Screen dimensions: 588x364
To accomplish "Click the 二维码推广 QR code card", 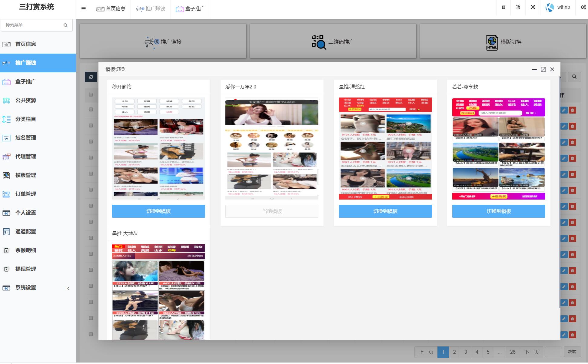I will pyautogui.click(x=333, y=42).
